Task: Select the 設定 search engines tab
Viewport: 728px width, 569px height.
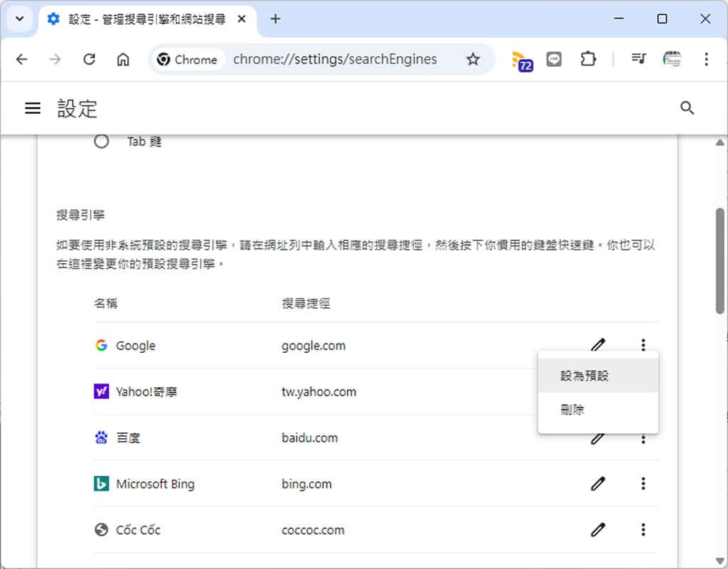Action: point(147,19)
